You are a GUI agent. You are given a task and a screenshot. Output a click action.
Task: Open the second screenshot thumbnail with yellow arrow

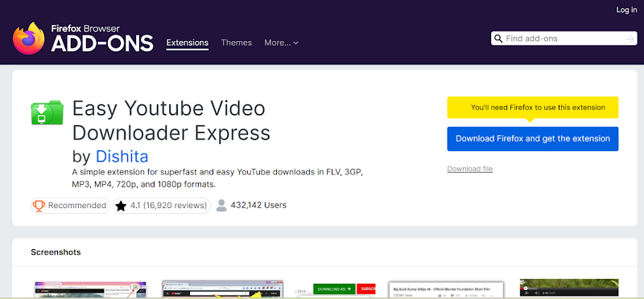click(223, 289)
